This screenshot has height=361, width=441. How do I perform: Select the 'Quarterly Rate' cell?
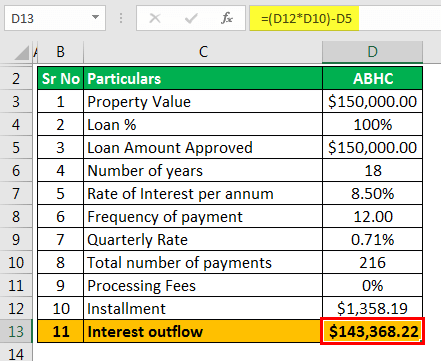pyautogui.click(x=203, y=239)
